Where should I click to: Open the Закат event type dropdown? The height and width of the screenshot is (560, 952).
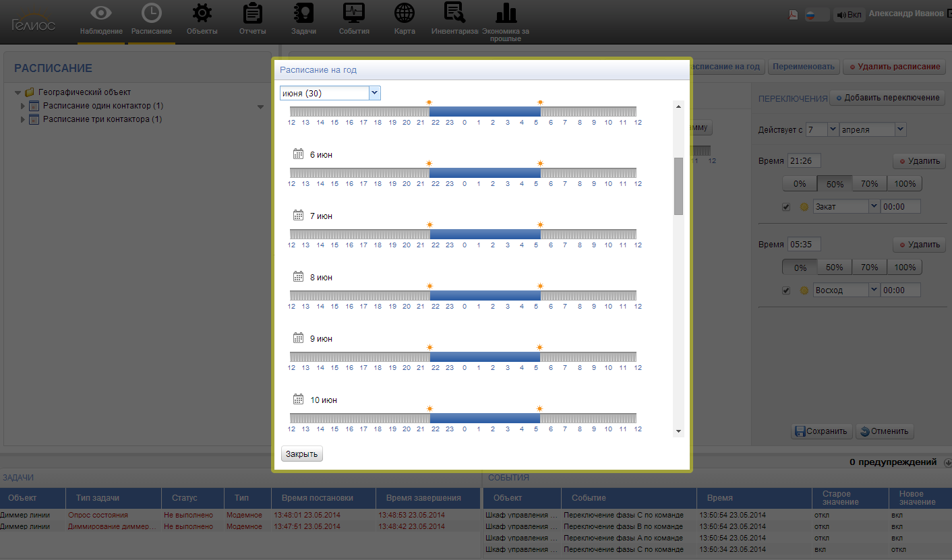point(874,207)
